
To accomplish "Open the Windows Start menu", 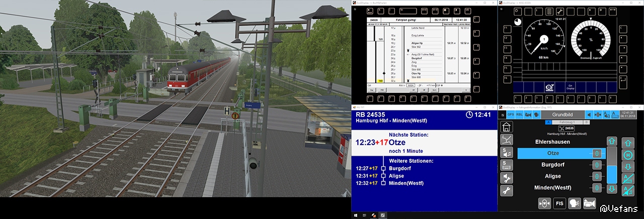I will [357, 215].
